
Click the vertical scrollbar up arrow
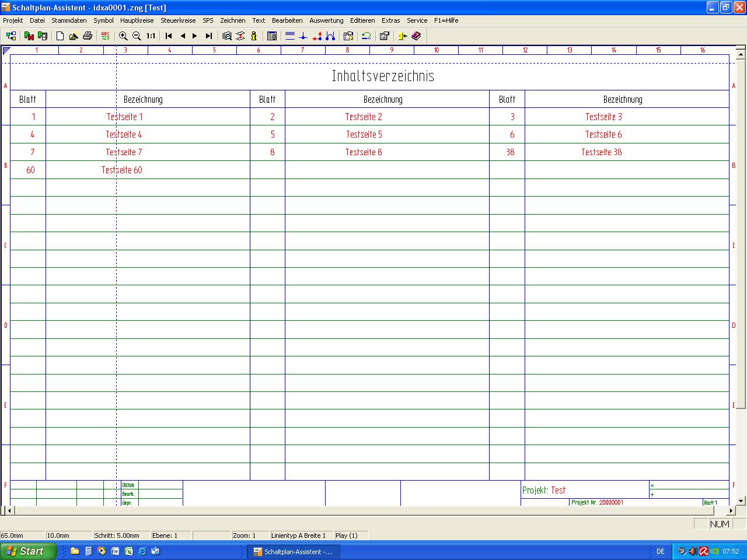click(x=741, y=54)
